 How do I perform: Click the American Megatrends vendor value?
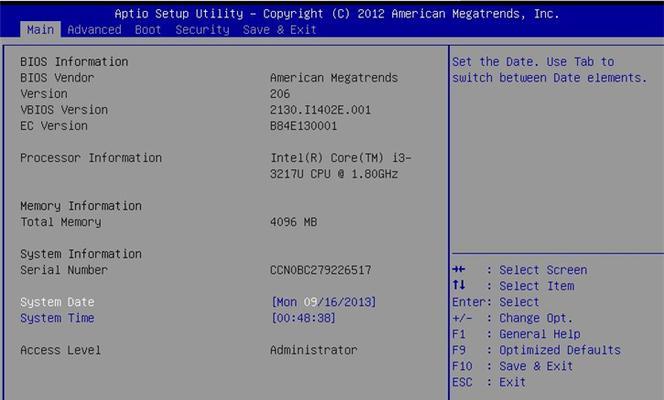coord(334,78)
